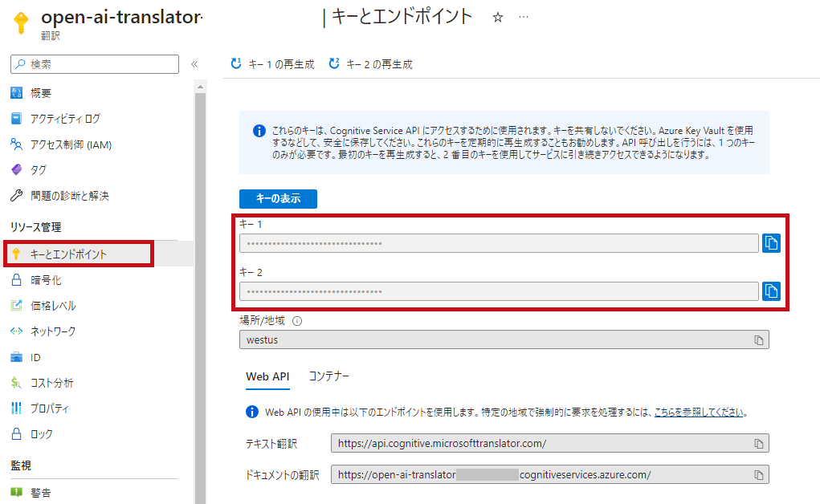Click the キーの表示 button
The height and width of the screenshot is (504, 820).
coord(278,199)
